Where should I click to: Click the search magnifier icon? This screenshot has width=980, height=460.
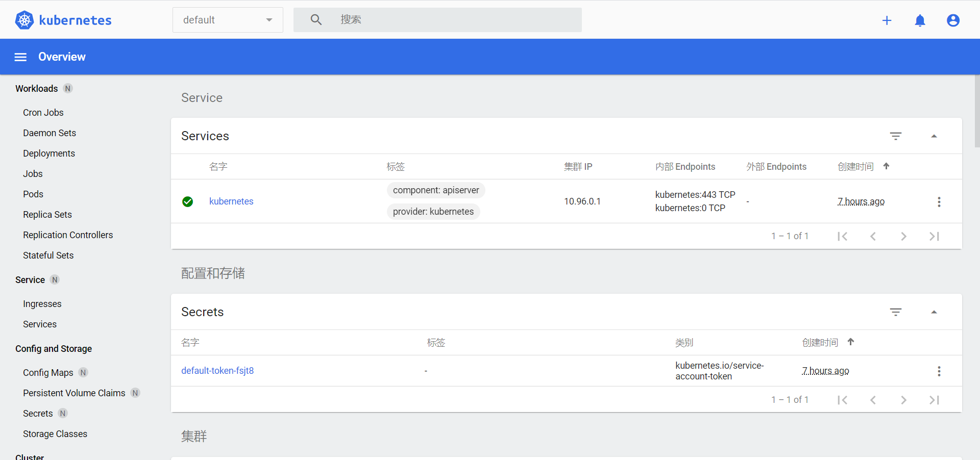tap(316, 20)
